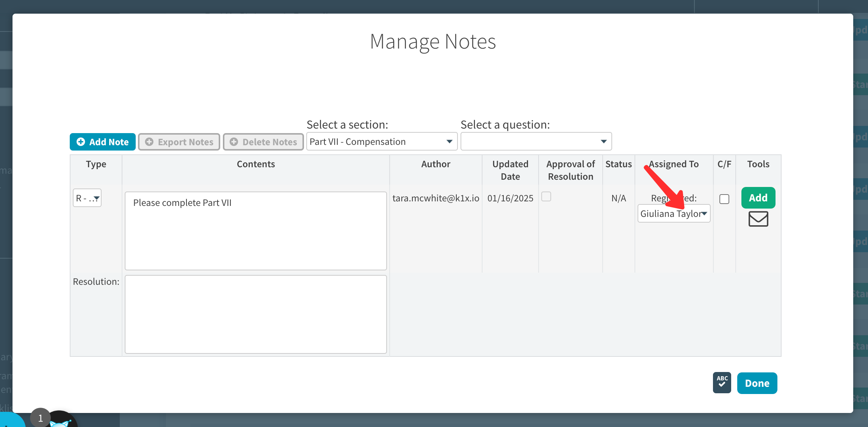Open the note Type dropdown showing R
868x427 pixels.
point(87,198)
